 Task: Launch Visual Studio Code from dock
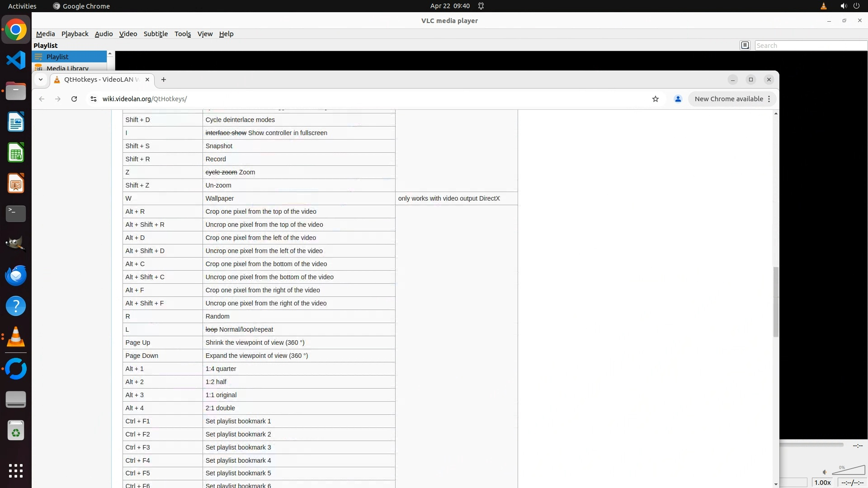pyautogui.click(x=16, y=61)
